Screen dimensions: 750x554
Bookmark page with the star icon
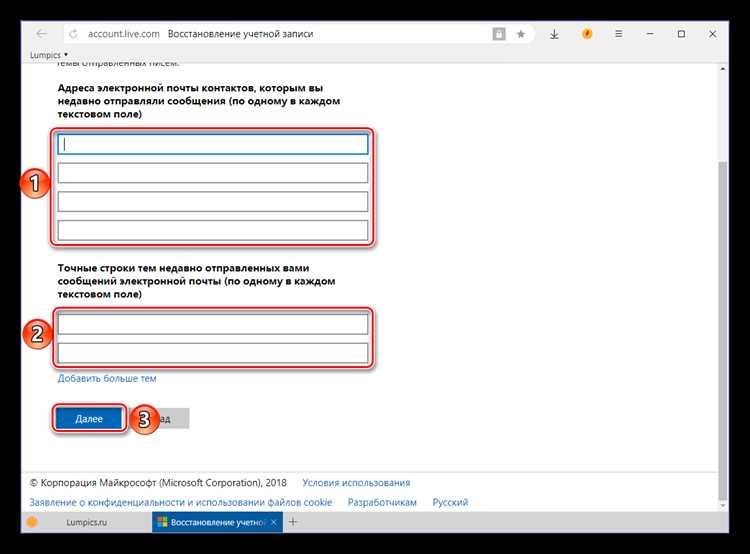pyautogui.click(x=521, y=34)
